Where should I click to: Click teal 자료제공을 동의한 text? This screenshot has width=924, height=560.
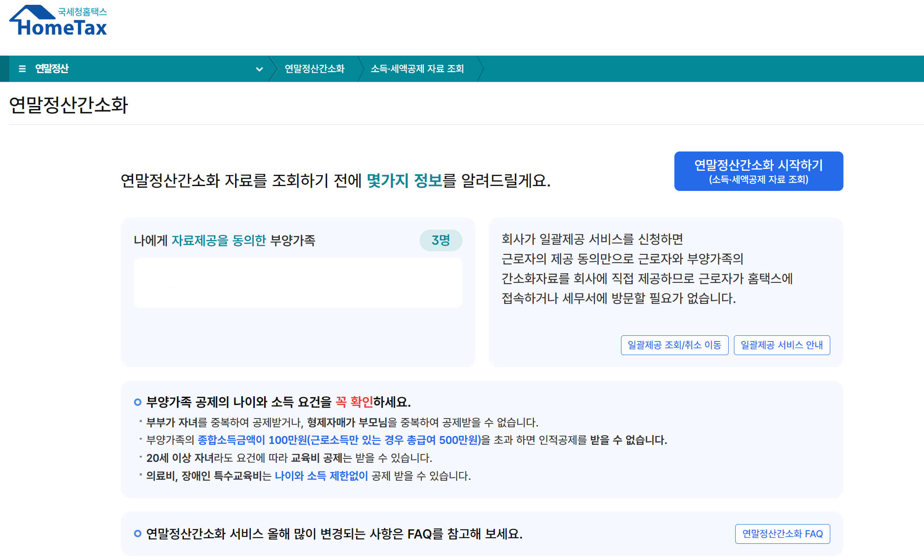(219, 240)
